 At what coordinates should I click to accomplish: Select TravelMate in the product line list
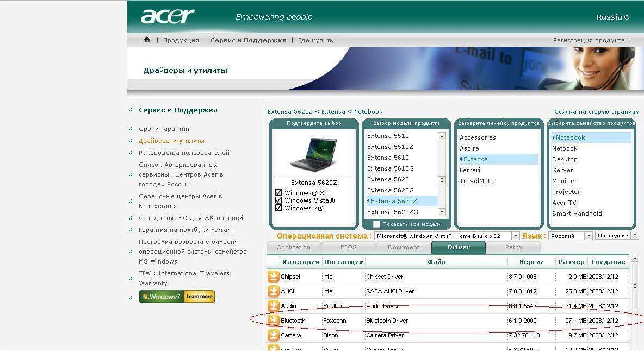[x=476, y=181]
